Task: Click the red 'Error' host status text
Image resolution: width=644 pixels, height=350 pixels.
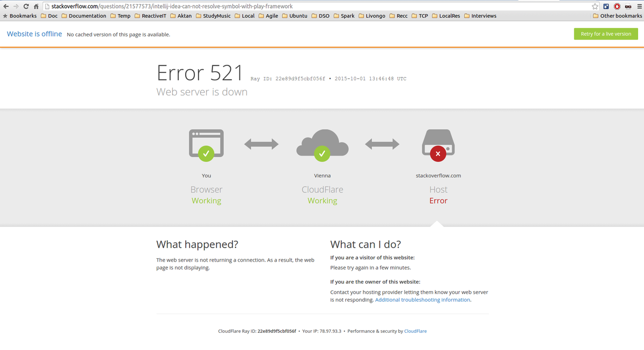Action: tap(438, 201)
